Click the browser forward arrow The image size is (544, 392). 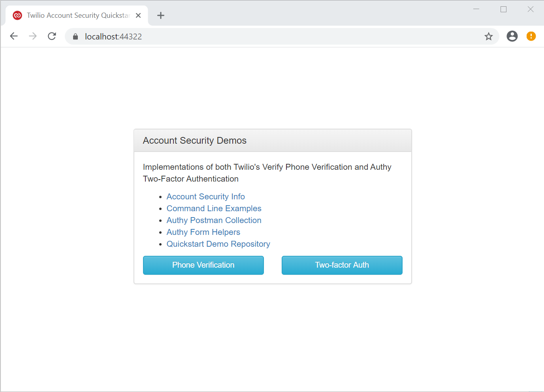coord(33,36)
